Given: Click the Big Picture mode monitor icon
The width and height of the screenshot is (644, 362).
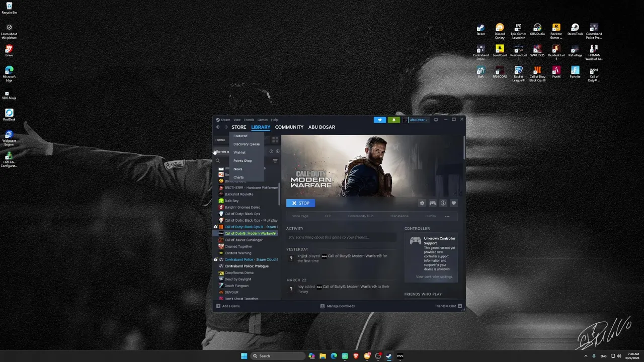Looking at the screenshot, I should (x=436, y=120).
